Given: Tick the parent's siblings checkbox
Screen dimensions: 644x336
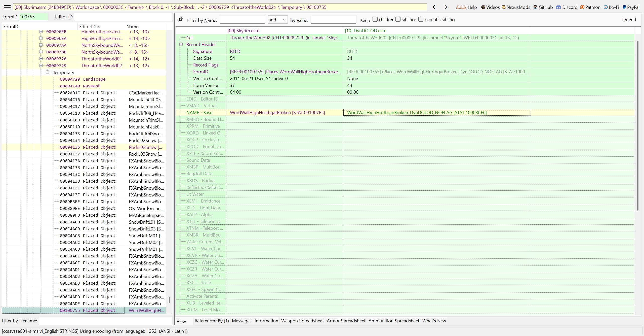Looking at the screenshot, I should [421, 19].
